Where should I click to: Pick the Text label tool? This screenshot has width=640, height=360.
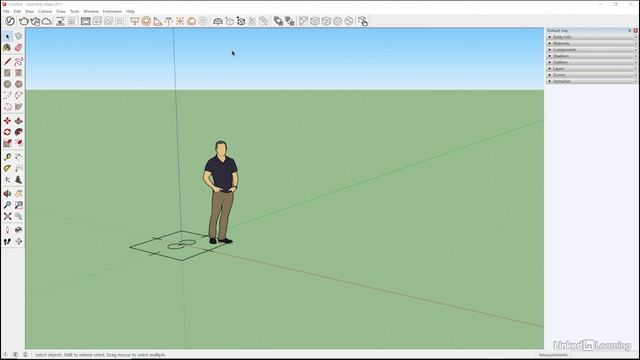coord(19,169)
